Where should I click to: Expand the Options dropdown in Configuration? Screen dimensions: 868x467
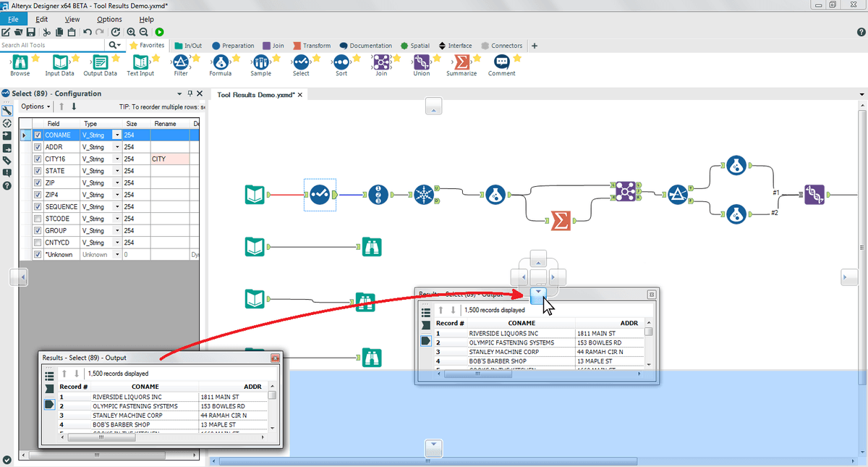tap(36, 106)
